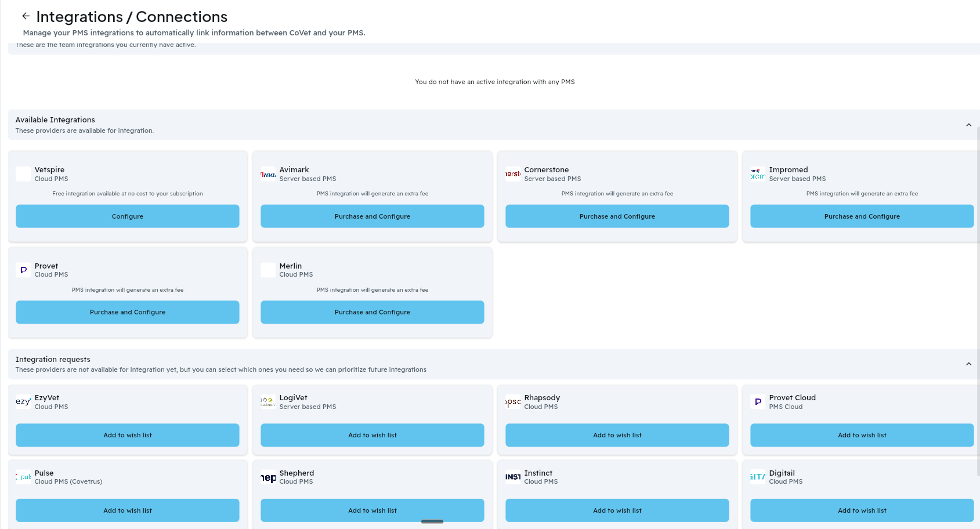980x529 pixels.
Task: Click the Provet Cloud logo icon
Action: pyautogui.click(x=758, y=401)
